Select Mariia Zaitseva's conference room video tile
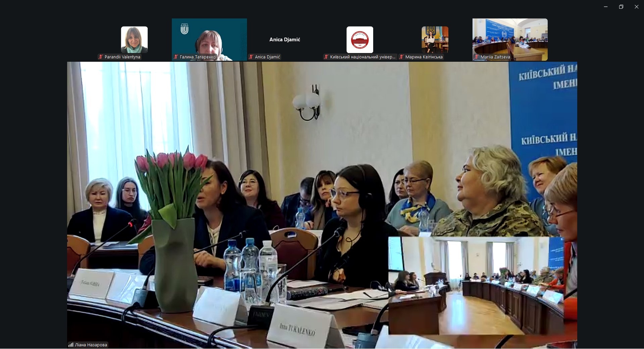This screenshot has width=644, height=349. (510, 40)
